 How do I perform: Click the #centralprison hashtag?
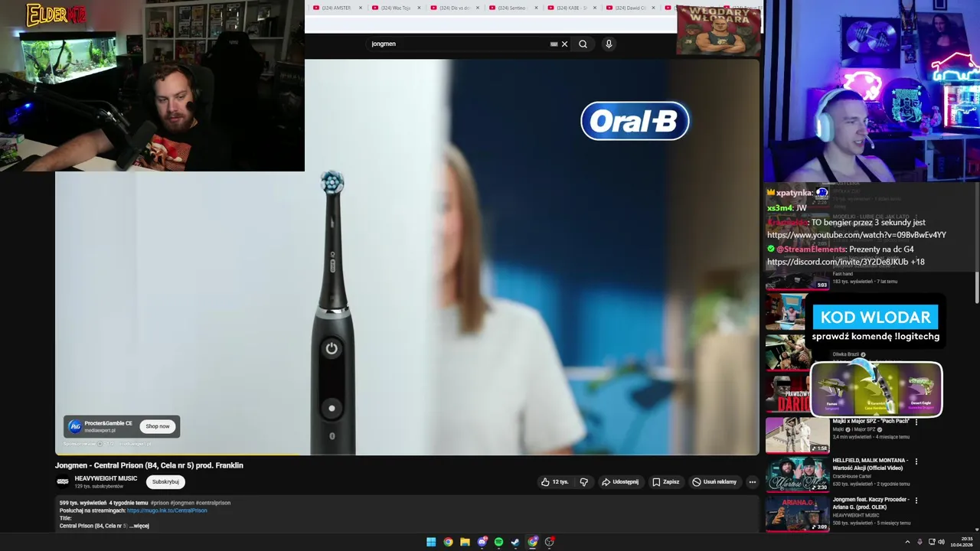[x=214, y=503]
